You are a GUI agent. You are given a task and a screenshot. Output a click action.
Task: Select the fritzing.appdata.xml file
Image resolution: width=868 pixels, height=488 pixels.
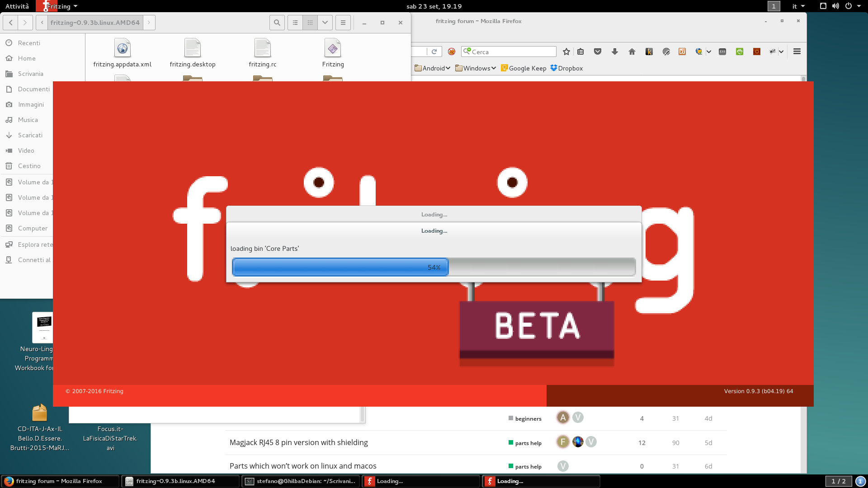[122, 53]
